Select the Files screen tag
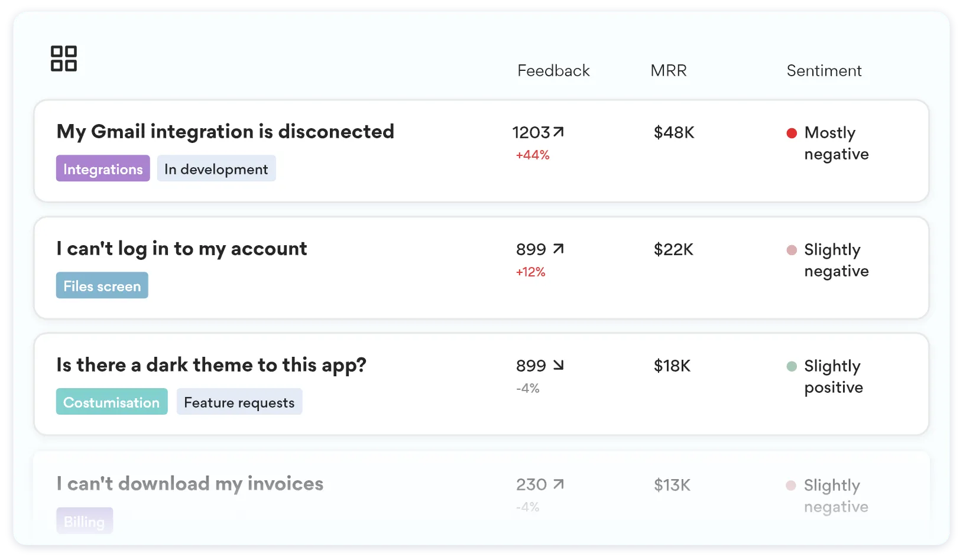This screenshot has width=963, height=560. click(x=102, y=285)
